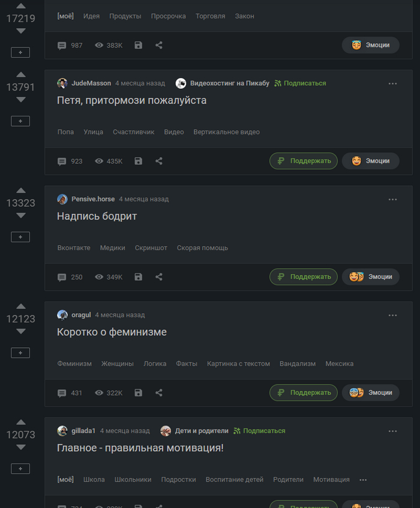Expand hidden tags on 'Главное - правильная мотивация!' post
Image resolution: width=420 pixels, height=508 pixels.
[x=363, y=480]
